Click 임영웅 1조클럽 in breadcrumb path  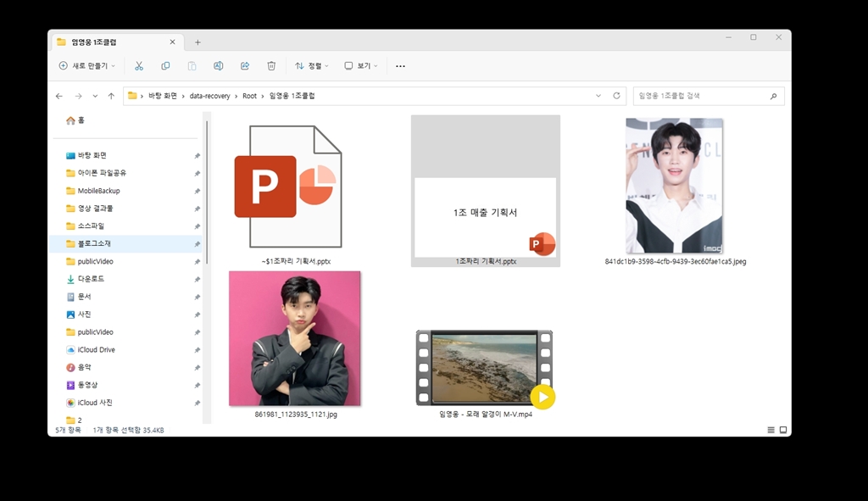(292, 96)
